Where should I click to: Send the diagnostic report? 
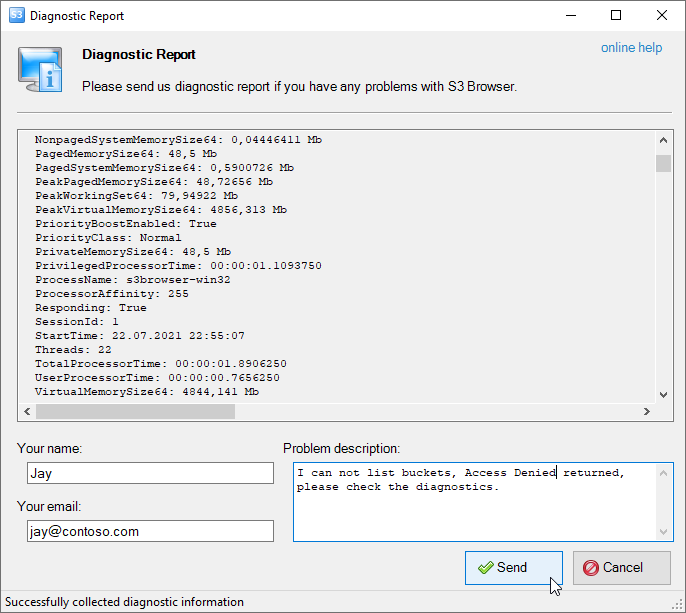[x=514, y=567]
